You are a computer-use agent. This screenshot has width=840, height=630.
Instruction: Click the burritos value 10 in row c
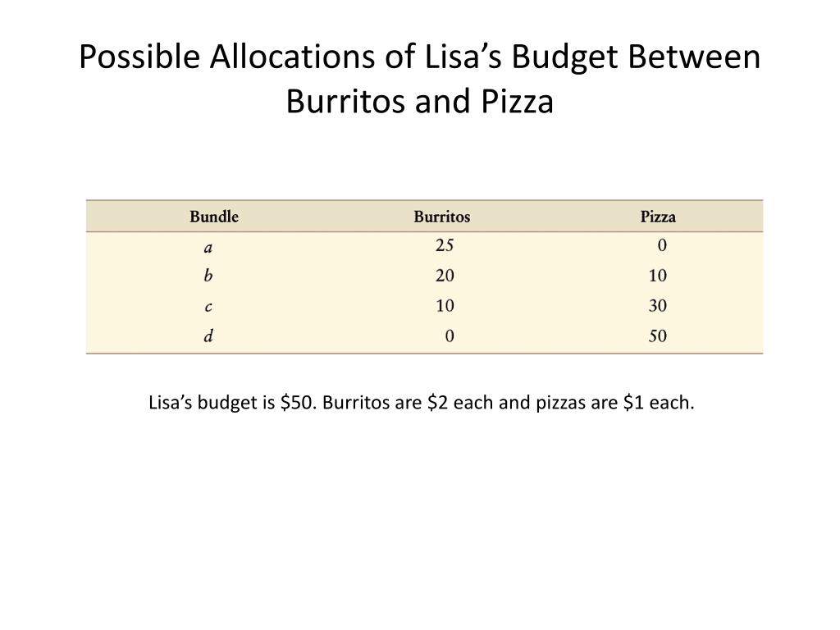coord(445,306)
